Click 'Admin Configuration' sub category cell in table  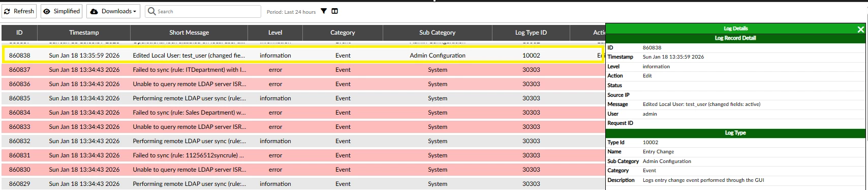pyautogui.click(x=438, y=56)
